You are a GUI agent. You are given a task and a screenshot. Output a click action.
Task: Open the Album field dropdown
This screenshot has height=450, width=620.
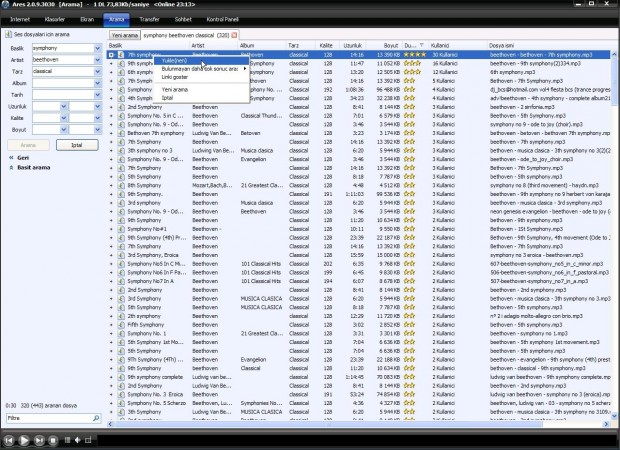[97, 83]
